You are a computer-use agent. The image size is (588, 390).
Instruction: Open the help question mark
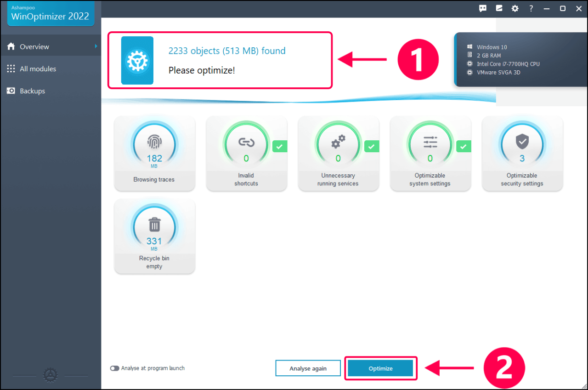coord(531,8)
